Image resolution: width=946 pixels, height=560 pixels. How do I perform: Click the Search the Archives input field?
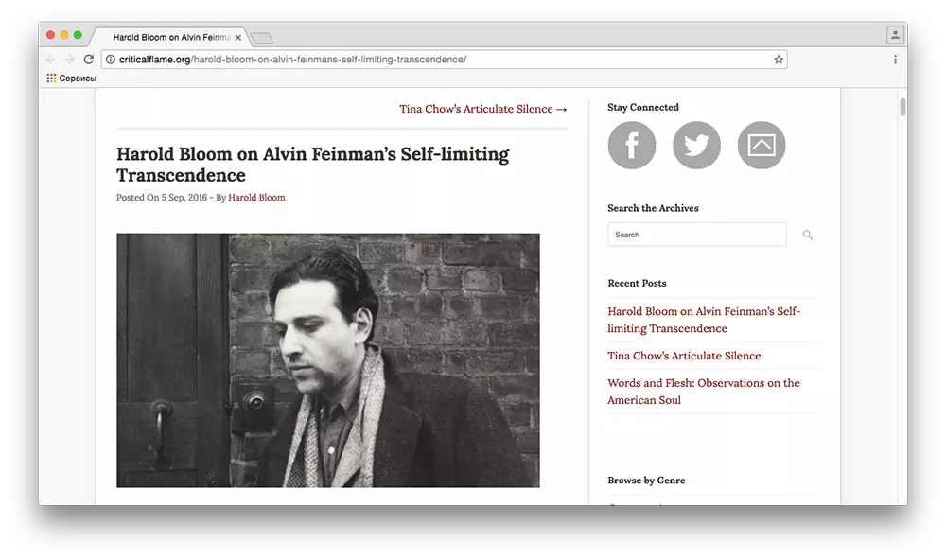pyautogui.click(x=696, y=235)
